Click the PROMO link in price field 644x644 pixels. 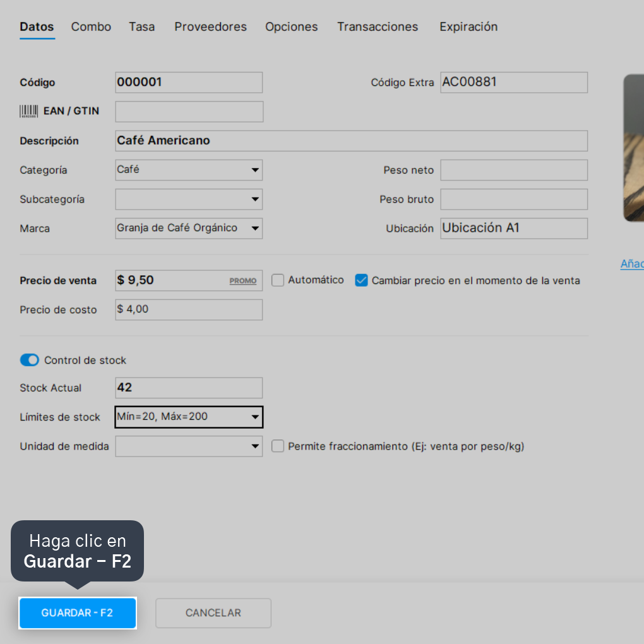pyautogui.click(x=242, y=281)
